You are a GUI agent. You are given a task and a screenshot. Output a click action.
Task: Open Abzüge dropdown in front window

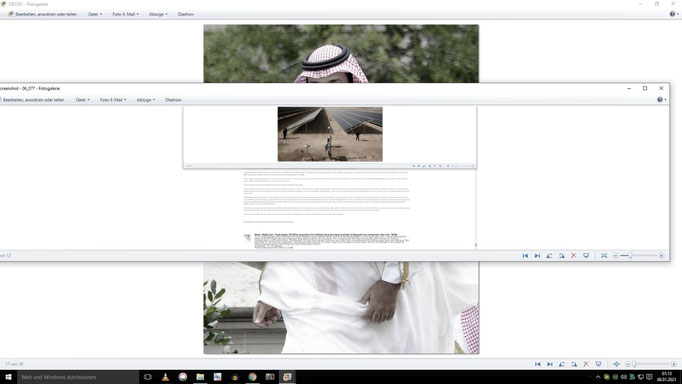coord(146,100)
